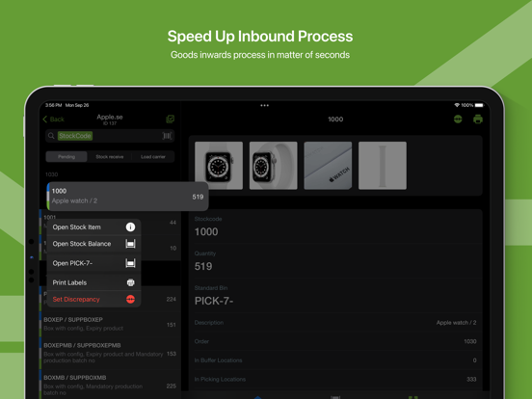Select the StockCode search filter tag
Screen dimensions: 532x399
(x=75, y=136)
